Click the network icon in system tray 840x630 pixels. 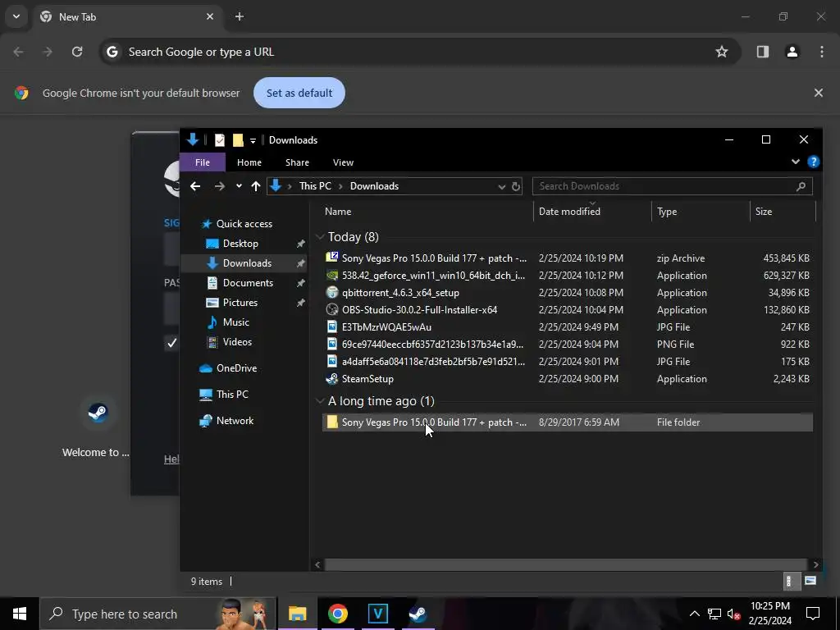(714, 614)
